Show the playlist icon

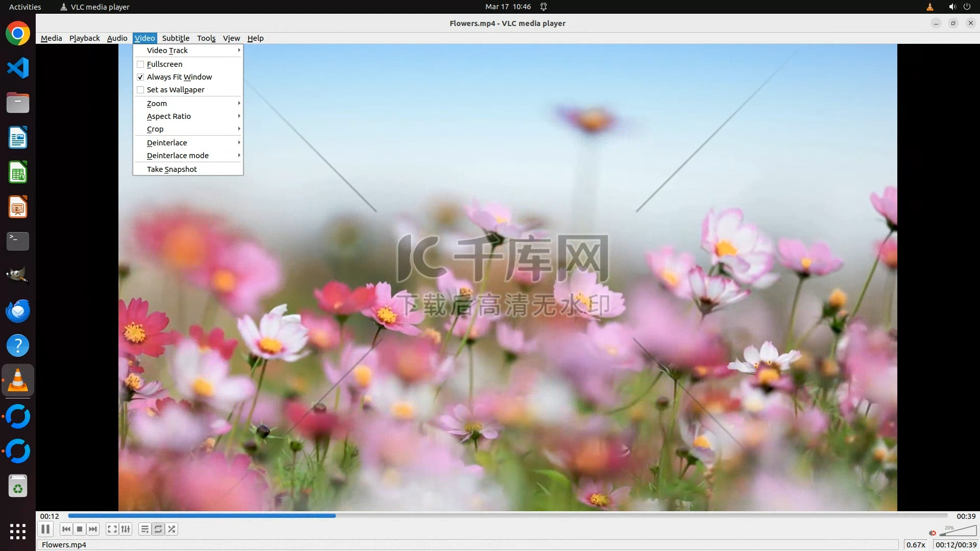point(145,530)
